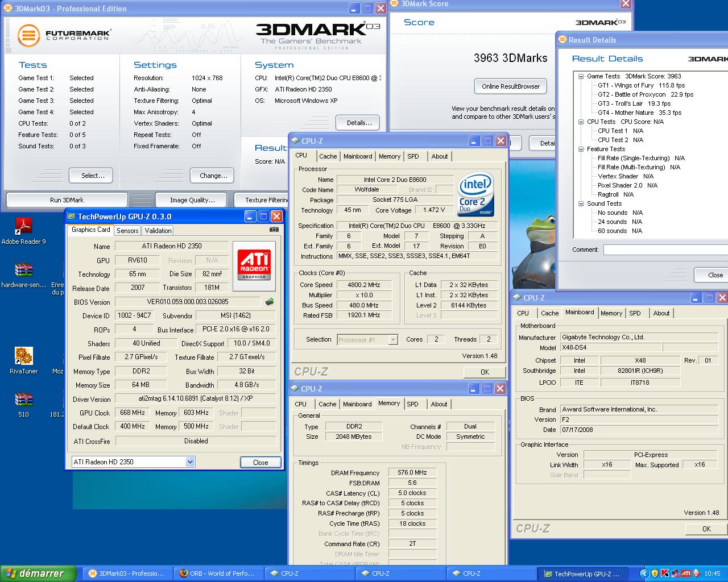Screen dimensions: 728x582
Task: Click OK in the CPU-Z Mainboard window
Action: (706, 529)
